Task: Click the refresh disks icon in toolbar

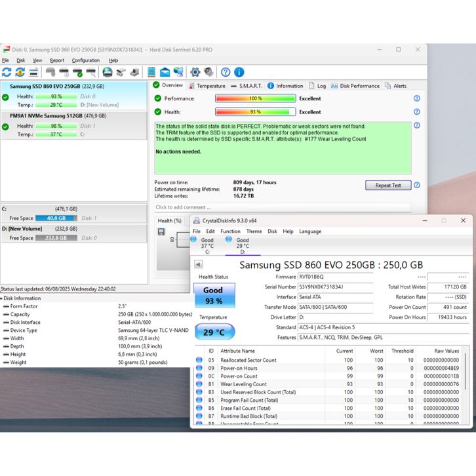Action: pyautogui.click(x=7, y=72)
